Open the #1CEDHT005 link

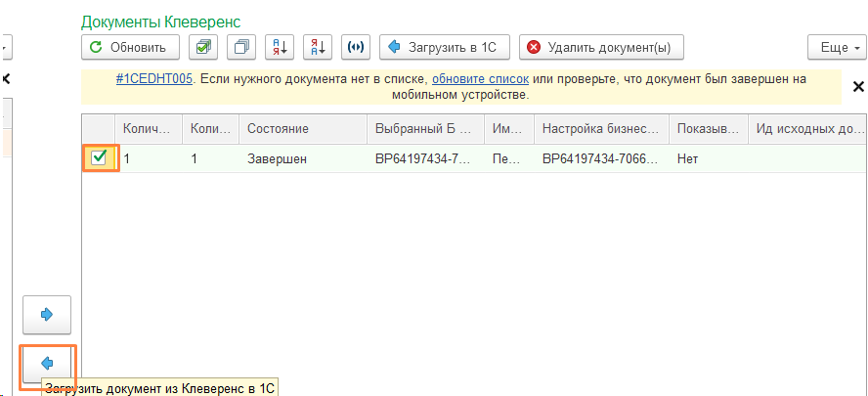(x=154, y=77)
